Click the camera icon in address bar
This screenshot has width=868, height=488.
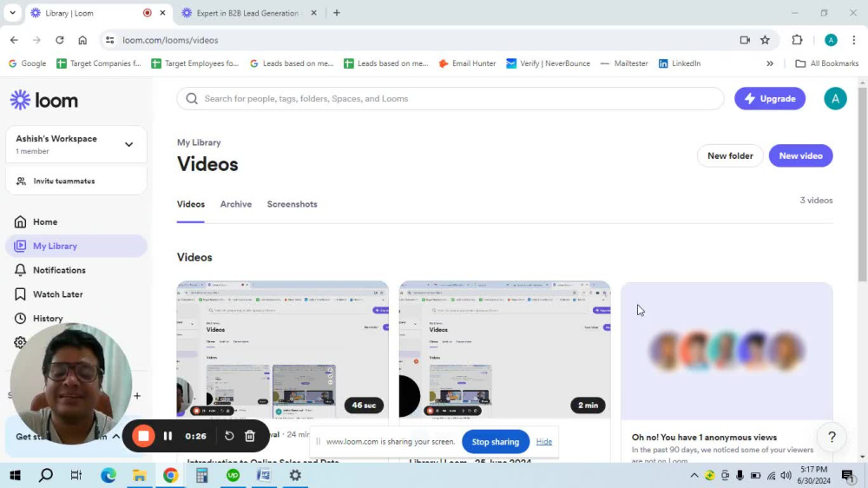(x=745, y=40)
